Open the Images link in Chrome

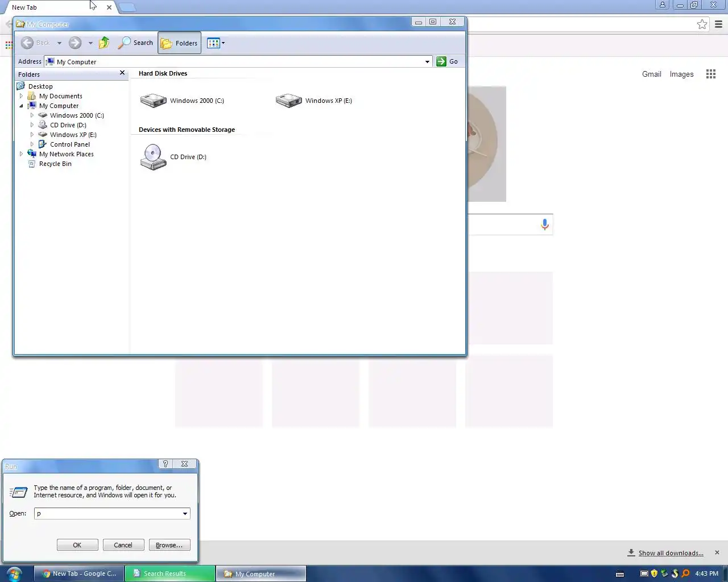point(681,74)
